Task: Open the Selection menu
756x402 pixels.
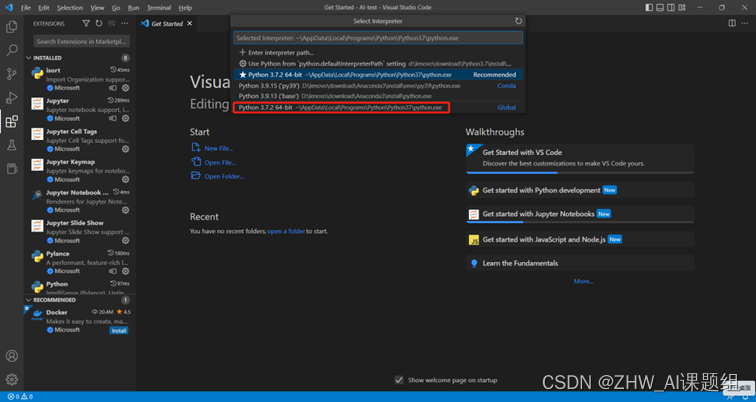Action: pos(70,8)
